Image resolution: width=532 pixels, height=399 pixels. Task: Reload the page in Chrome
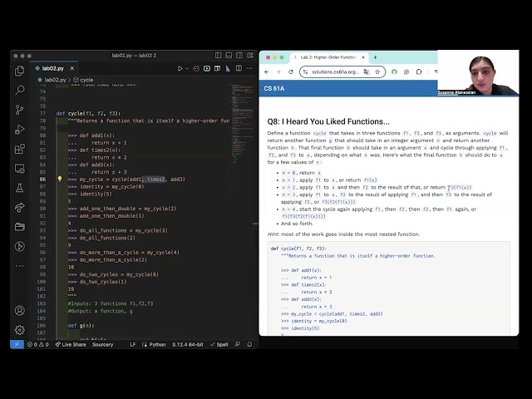tap(291, 72)
